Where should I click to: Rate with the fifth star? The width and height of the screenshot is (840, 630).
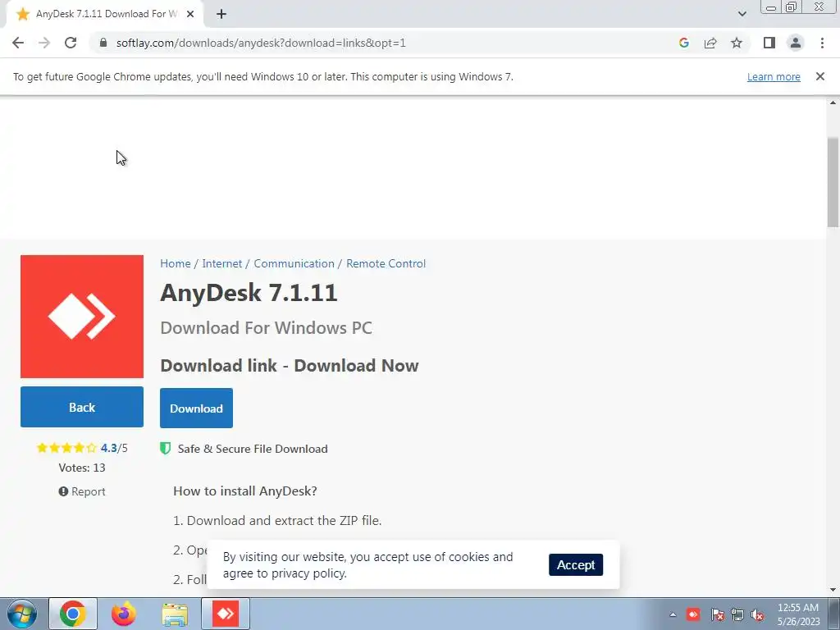click(91, 448)
